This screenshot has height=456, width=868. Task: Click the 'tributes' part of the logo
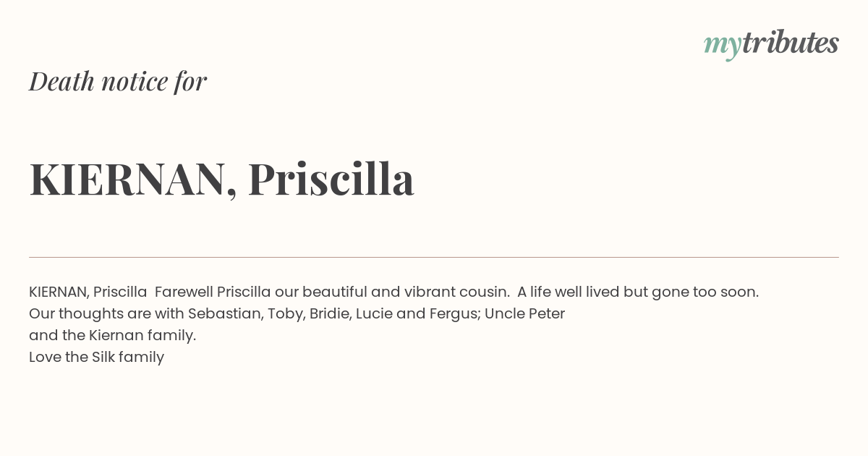(790, 42)
